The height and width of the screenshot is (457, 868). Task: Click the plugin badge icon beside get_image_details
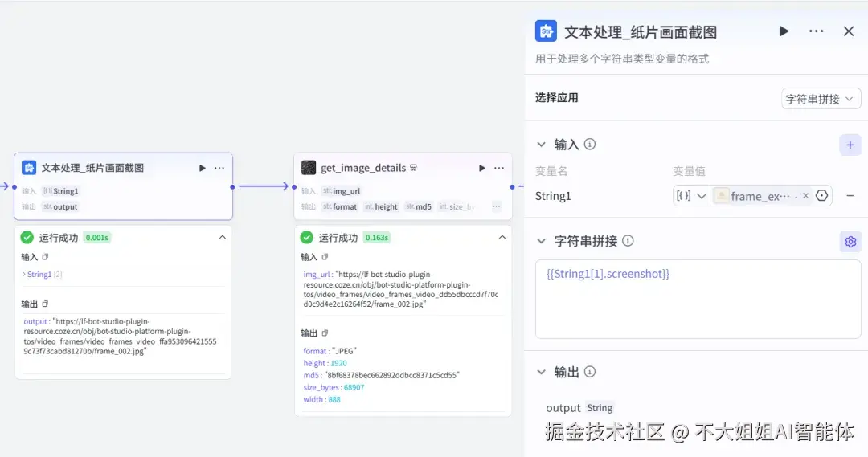(414, 168)
